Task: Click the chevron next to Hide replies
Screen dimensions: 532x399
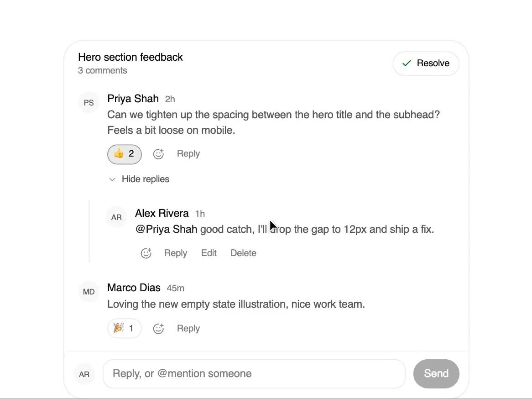Action: [112, 179]
